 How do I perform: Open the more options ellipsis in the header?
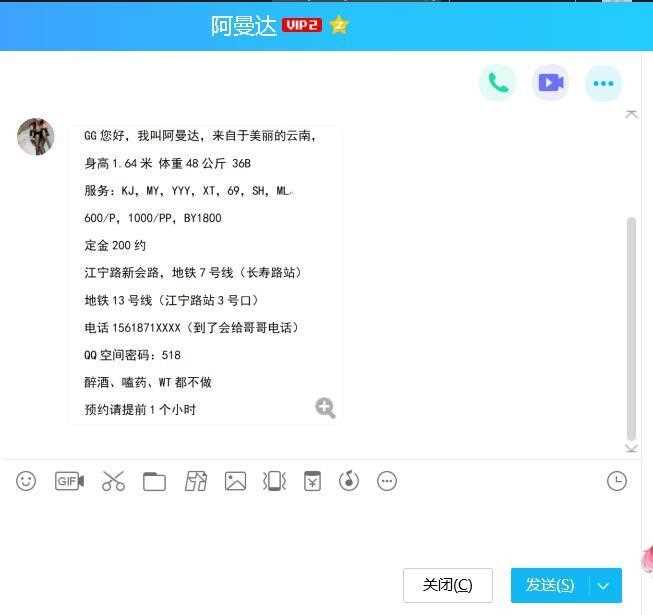coord(603,83)
